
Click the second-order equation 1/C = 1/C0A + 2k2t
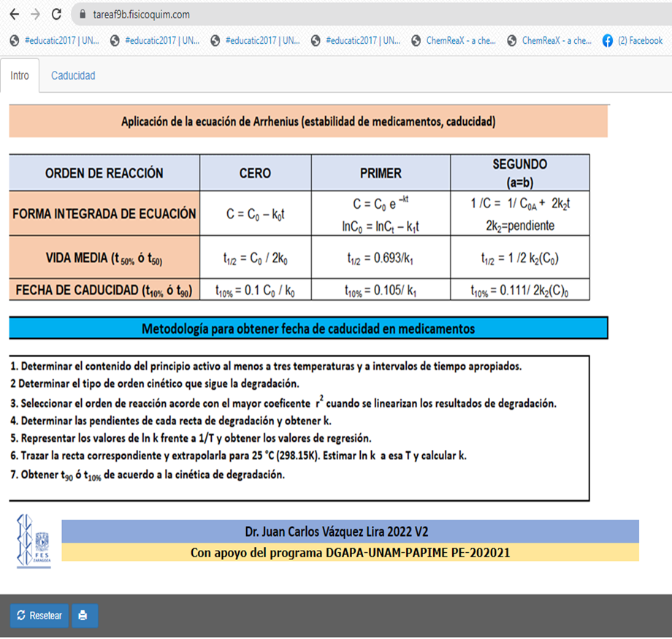tap(520, 203)
